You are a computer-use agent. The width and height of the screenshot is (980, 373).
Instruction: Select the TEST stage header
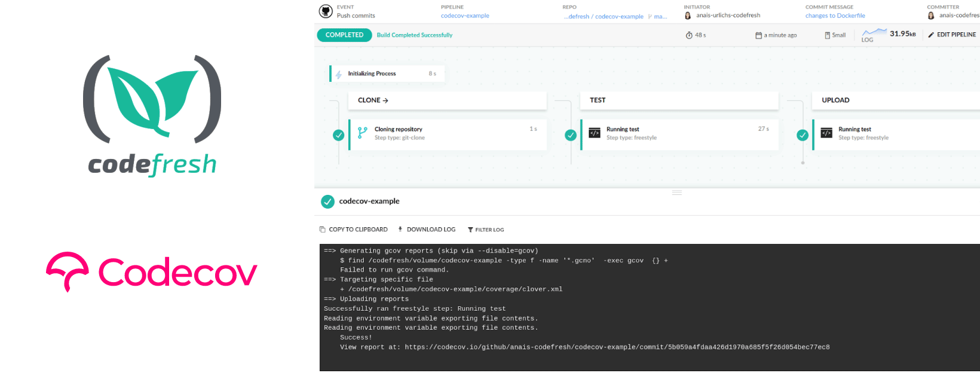[x=598, y=100]
